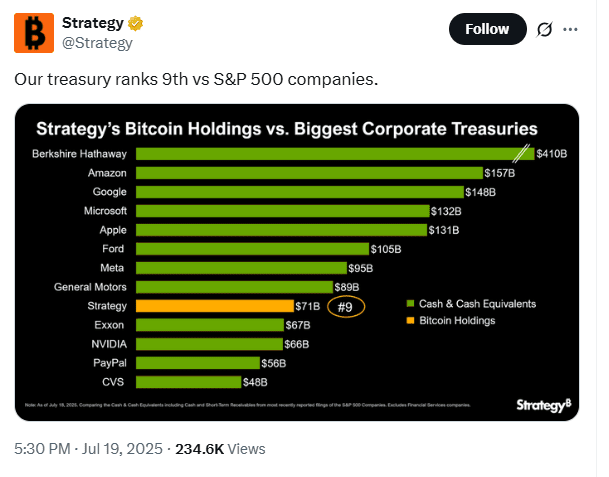Click the Berkshire Hathaway $410B bar
The height and width of the screenshot is (477, 609).
pyautogui.click(x=330, y=154)
